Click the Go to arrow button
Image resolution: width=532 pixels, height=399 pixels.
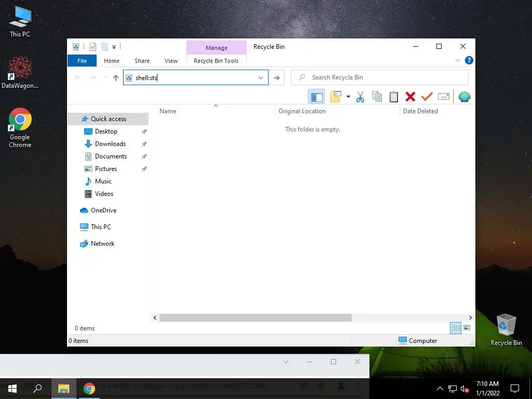pyautogui.click(x=276, y=78)
